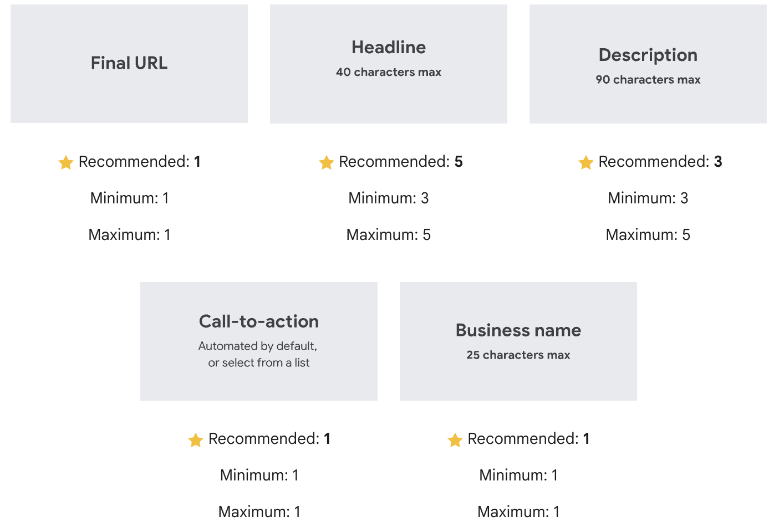Click the star icon beside Call-to-action recommendation
The width and height of the screenshot is (774, 532).
pyautogui.click(x=196, y=440)
